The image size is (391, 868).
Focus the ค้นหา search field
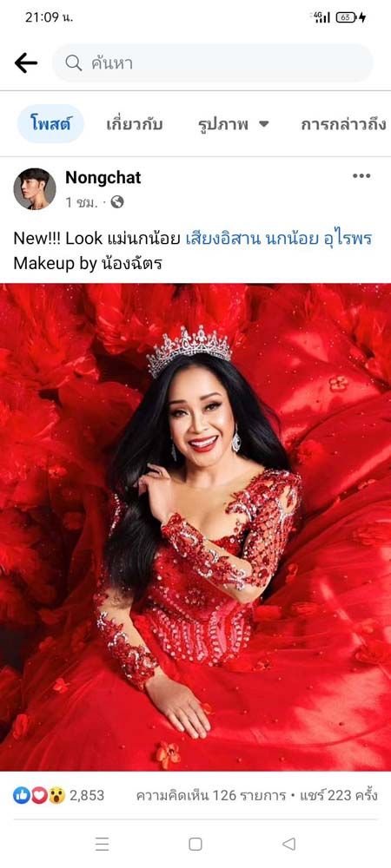213,63
